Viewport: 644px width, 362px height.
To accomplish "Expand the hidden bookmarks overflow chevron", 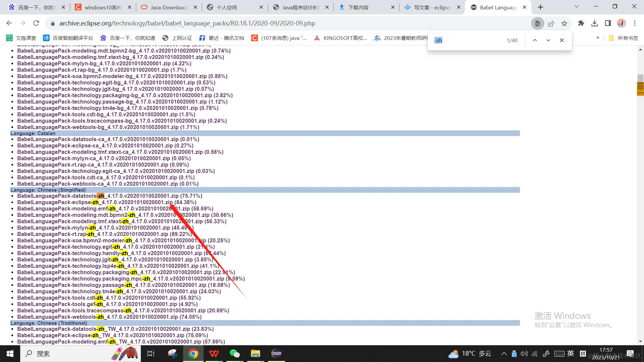I will (598, 38).
